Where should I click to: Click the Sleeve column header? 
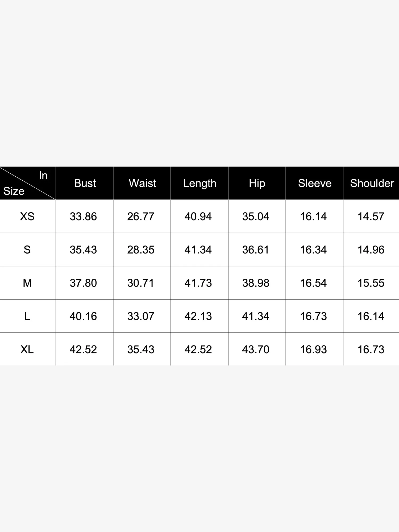(x=315, y=183)
